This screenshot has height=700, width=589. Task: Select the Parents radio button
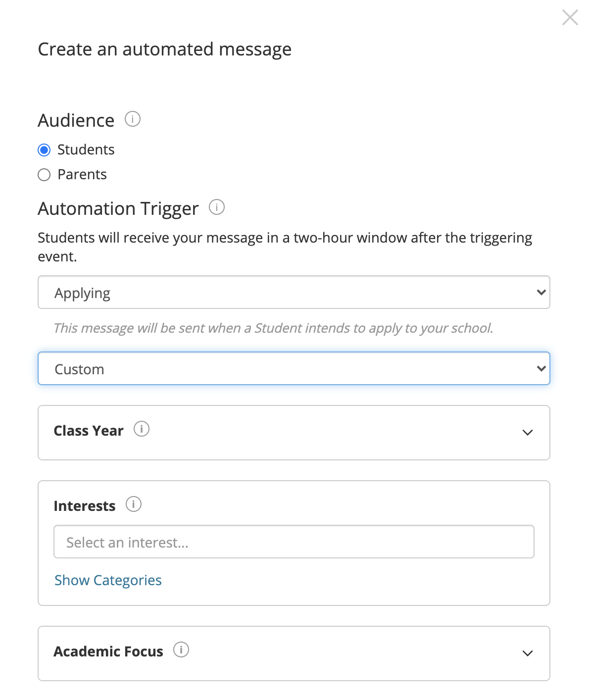tap(44, 175)
